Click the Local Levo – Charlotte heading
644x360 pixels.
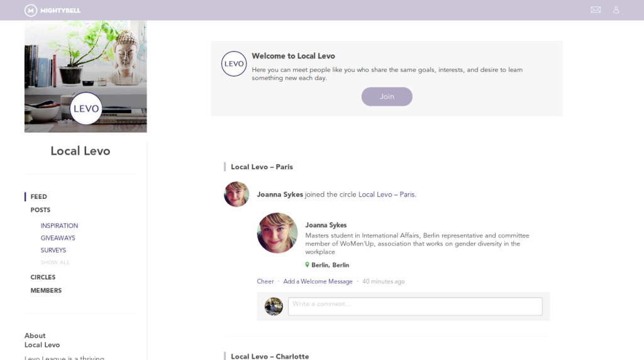pyautogui.click(x=269, y=356)
